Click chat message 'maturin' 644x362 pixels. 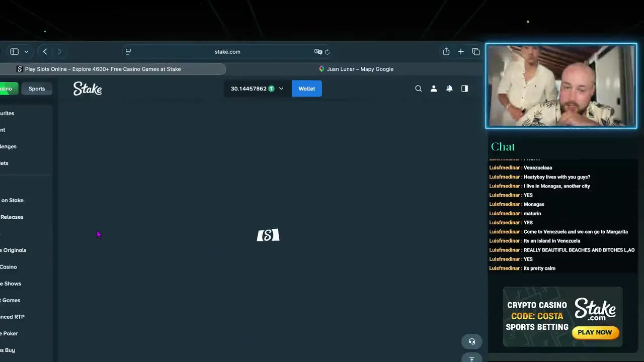[532, 214]
